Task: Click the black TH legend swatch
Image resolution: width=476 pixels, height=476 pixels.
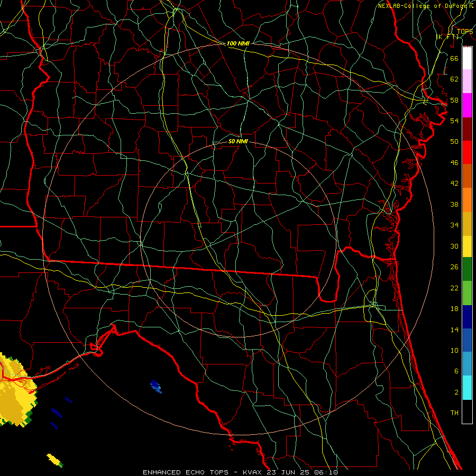Action: tap(467, 411)
